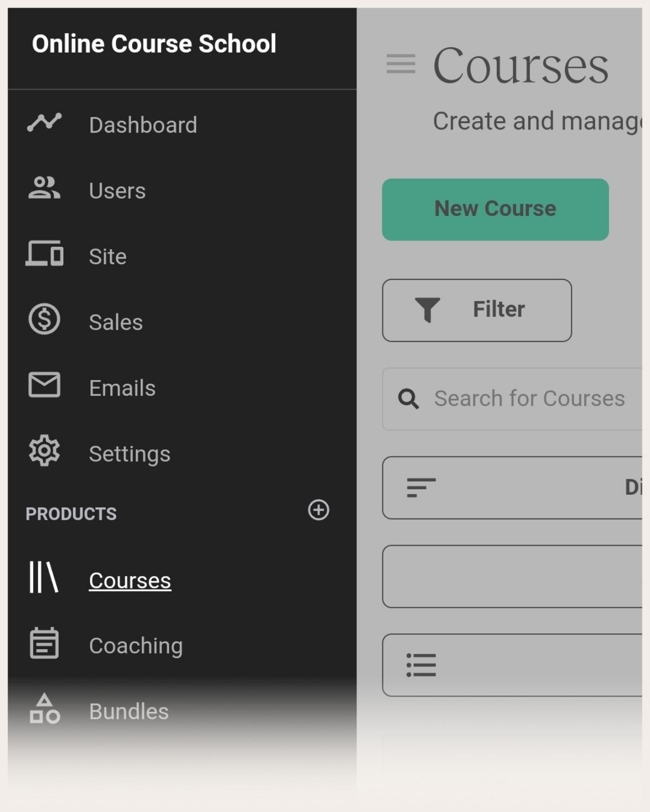The image size is (650, 812).
Task: Click the New Course button
Action: coord(496,209)
